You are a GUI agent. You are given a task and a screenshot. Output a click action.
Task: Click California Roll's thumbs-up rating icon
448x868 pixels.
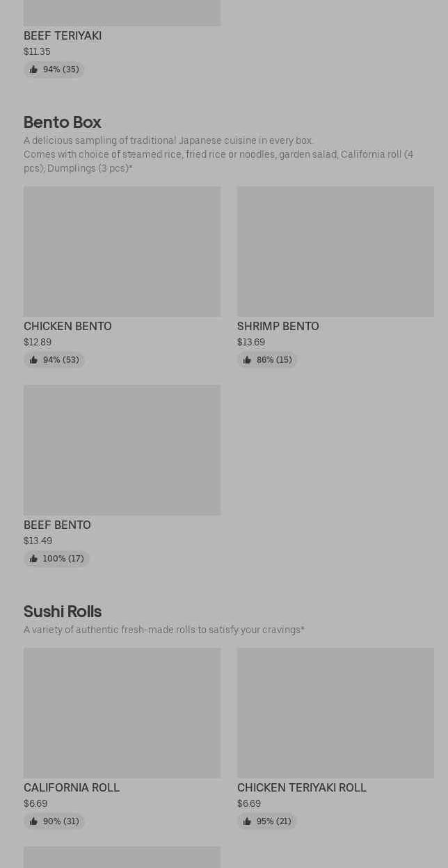point(33,821)
